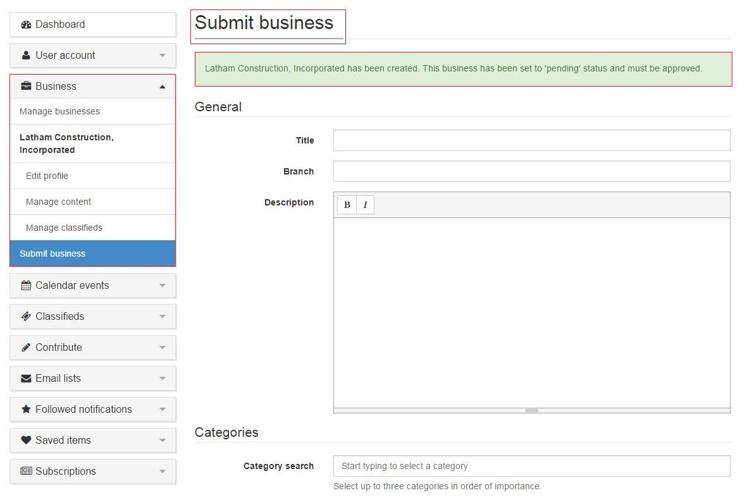Expand the Followed notifications arrow
This screenshot has height=500, width=747.
click(162, 410)
